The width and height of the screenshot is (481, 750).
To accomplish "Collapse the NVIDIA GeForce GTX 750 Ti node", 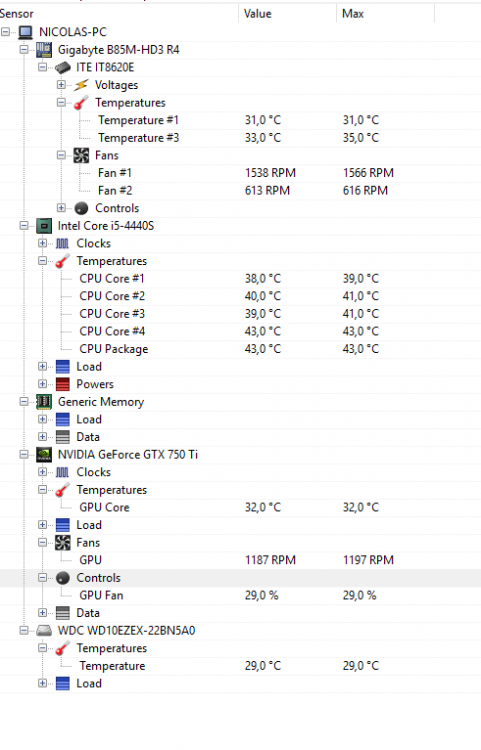I will [x=24, y=454].
